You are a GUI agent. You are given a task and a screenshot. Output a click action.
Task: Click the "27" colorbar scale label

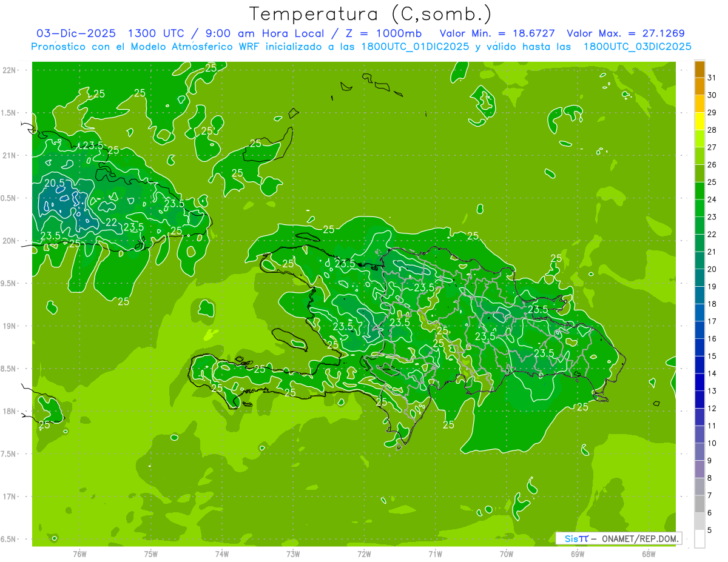point(712,147)
